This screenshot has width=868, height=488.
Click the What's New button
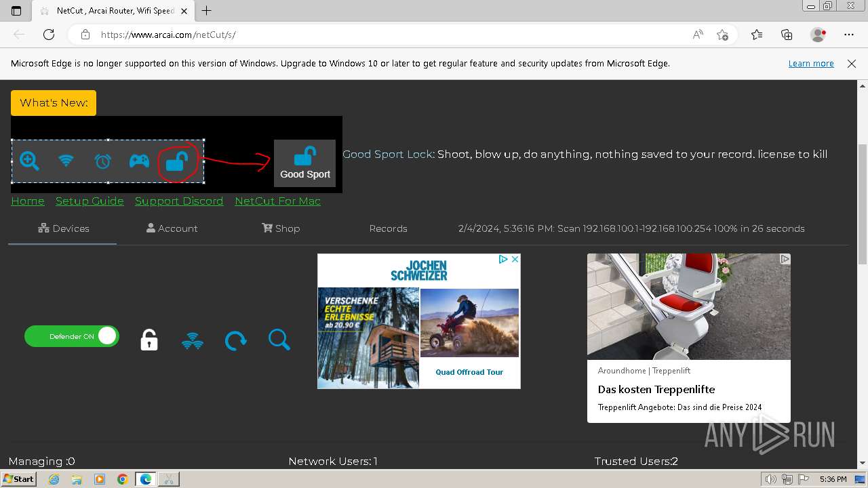click(x=54, y=103)
